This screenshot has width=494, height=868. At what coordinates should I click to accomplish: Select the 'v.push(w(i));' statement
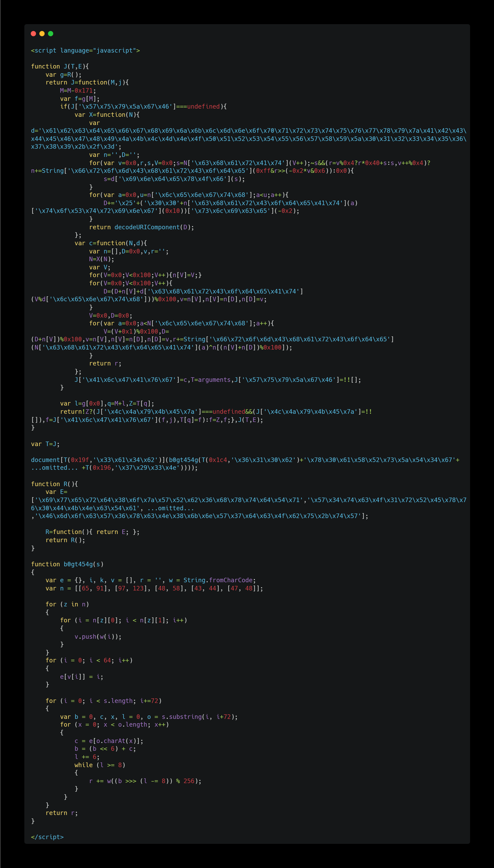[98, 637]
